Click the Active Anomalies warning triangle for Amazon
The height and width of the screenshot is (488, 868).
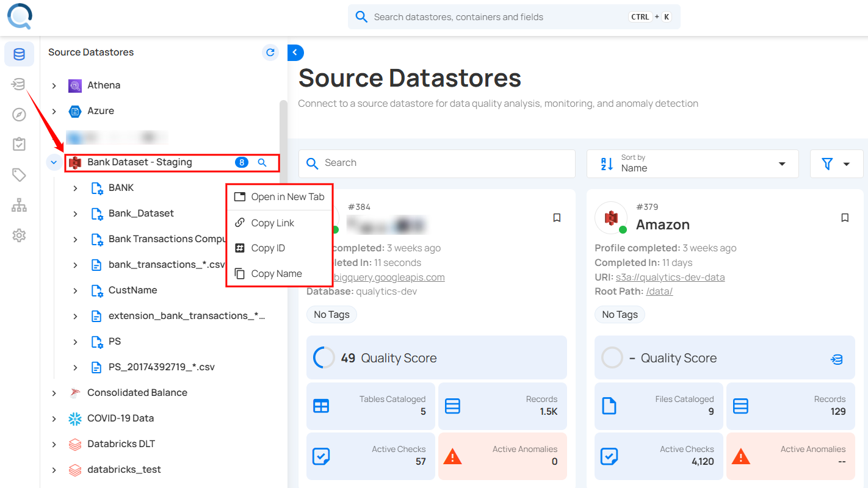coord(740,455)
